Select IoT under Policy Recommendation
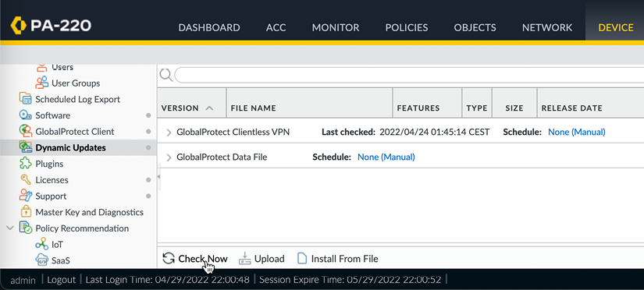 [x=58, y=245]
